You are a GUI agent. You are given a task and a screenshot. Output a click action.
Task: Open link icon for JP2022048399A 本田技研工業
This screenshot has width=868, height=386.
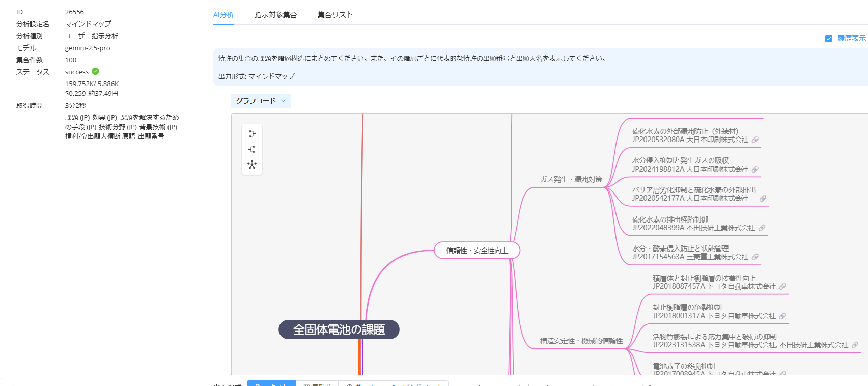pyautogui.click(x=762, y=228)
